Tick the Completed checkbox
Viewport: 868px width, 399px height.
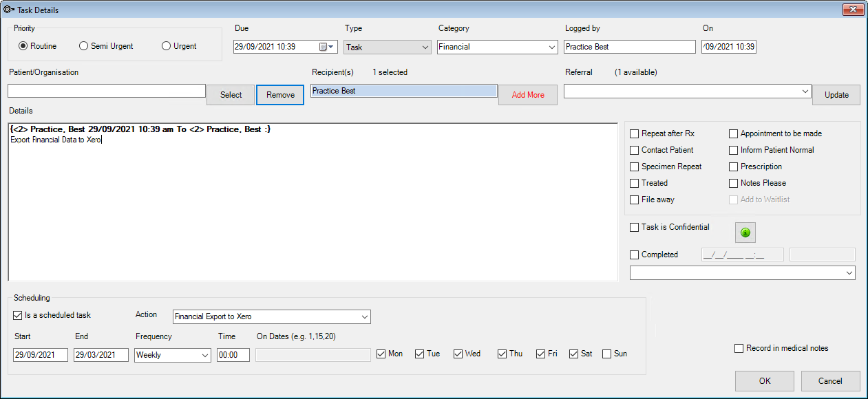click(x=635, y=255)
